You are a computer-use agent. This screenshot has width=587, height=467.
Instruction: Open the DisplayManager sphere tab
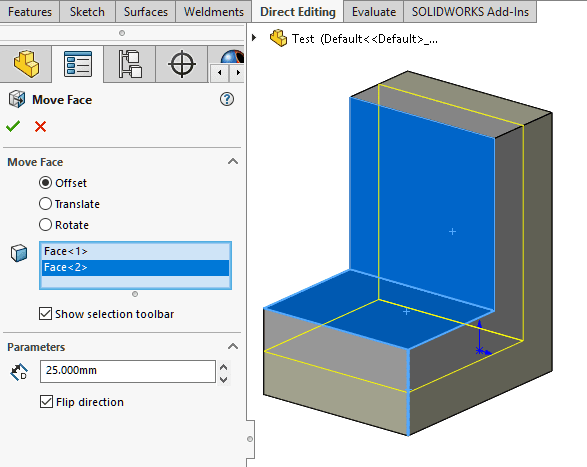tap(232, 56)
